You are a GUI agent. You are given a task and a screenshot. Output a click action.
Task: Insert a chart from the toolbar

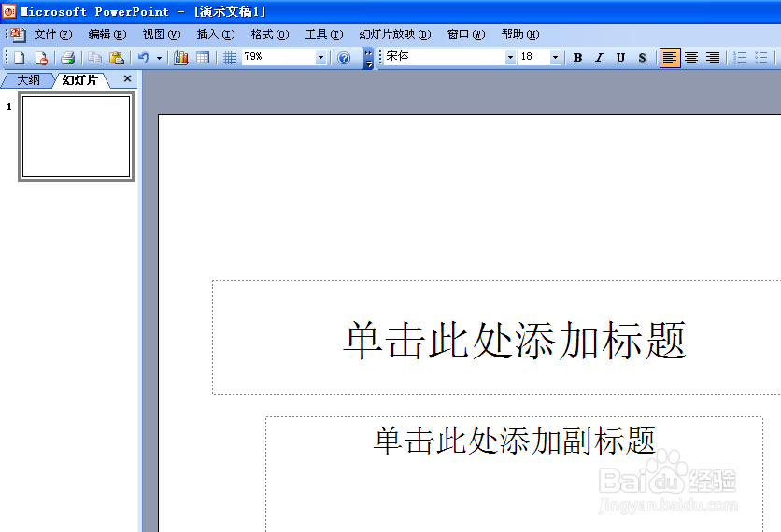181,58
